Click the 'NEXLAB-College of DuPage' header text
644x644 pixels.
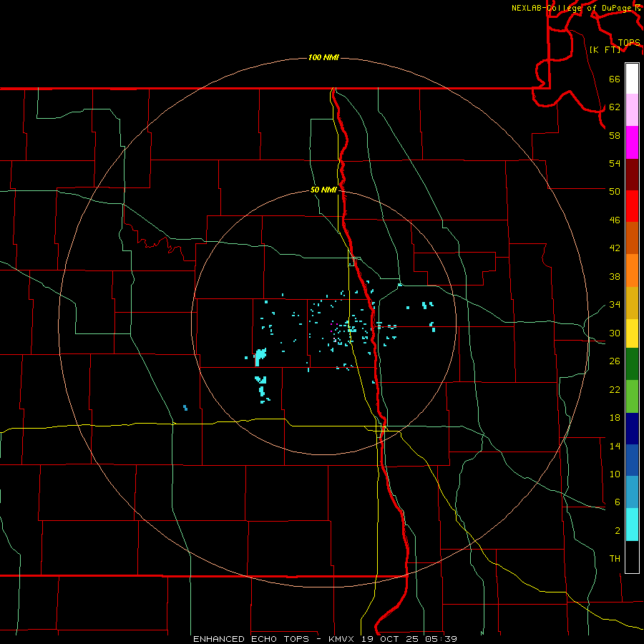(x=573, y=8)
